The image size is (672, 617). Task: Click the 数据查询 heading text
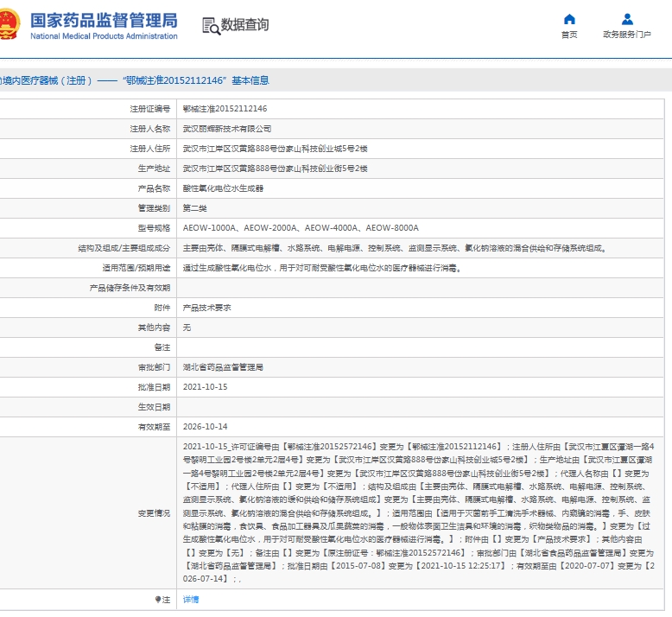pos(244,25)
